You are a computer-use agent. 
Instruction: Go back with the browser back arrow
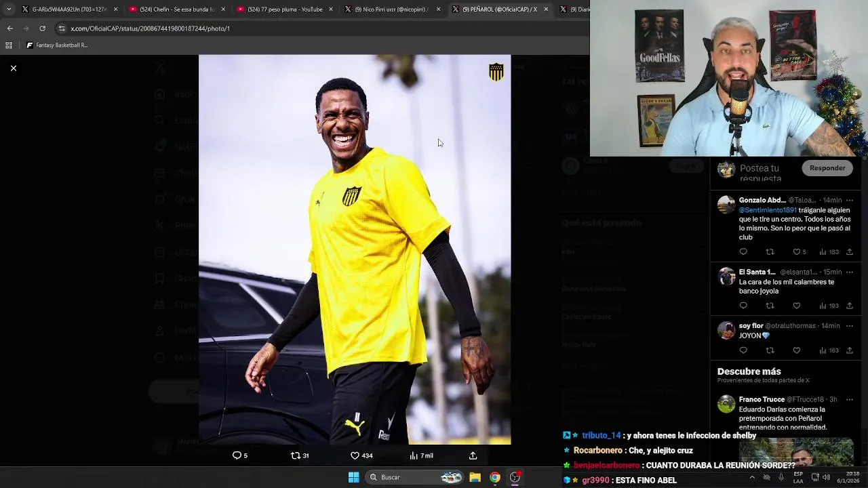[9, 28]
